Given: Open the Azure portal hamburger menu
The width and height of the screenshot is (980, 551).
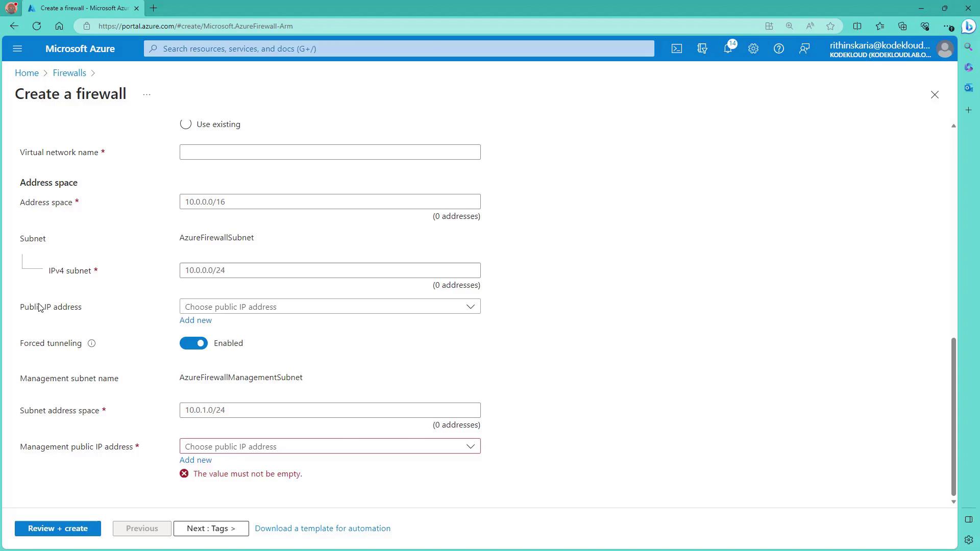Looking at the screenshot, I should pyautogui.click(x=17, y=49).
